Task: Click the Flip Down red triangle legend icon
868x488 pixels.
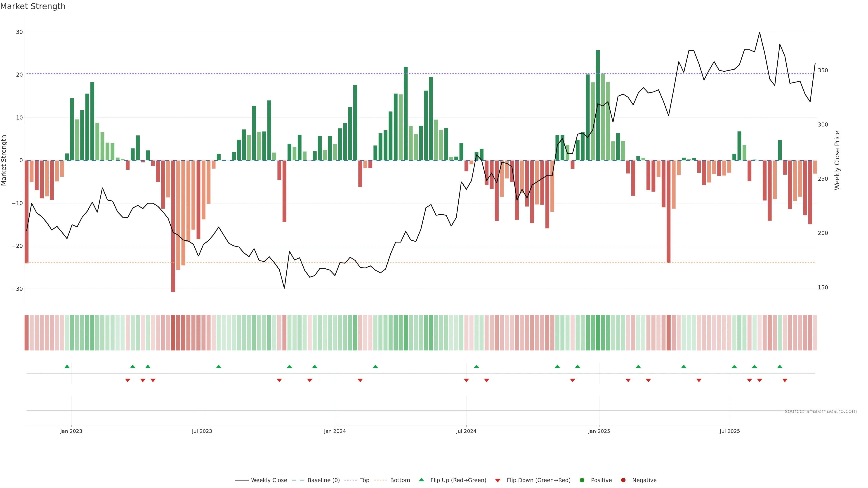Action: point(498,480)
